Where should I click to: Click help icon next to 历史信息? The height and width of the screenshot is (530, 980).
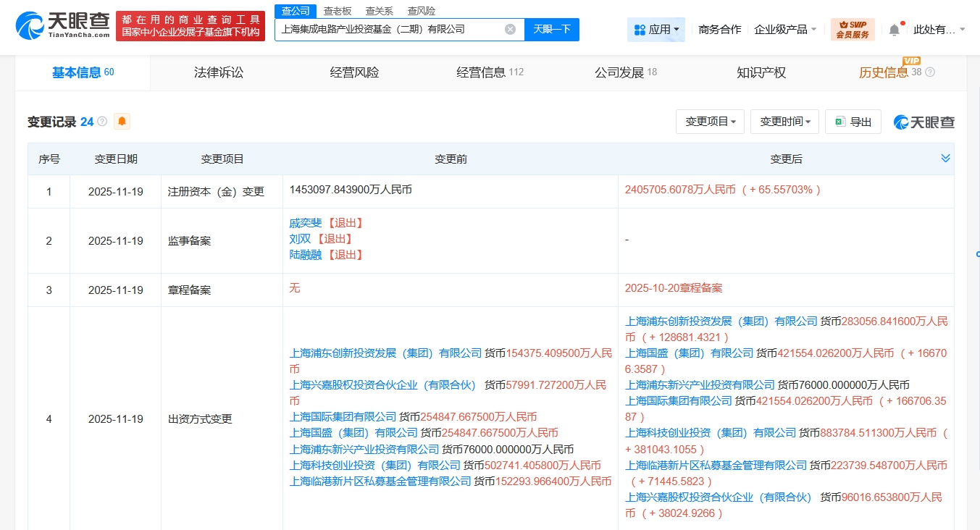click(x=930, y=72)
